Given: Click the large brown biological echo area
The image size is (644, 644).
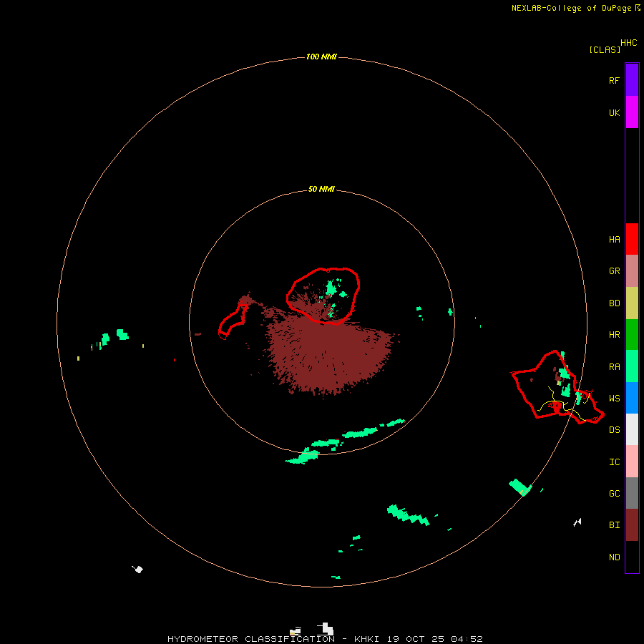Looking at the screenshot, I should coord(328,353).
